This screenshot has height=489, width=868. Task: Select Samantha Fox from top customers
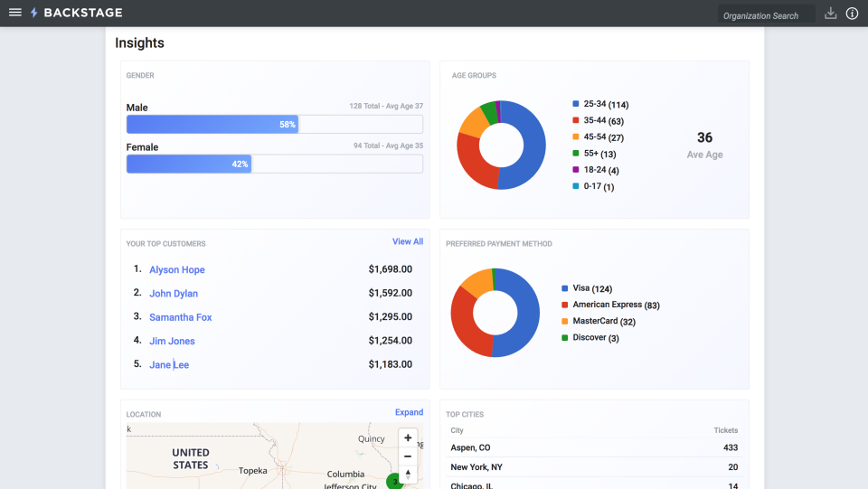pos(181,317)
